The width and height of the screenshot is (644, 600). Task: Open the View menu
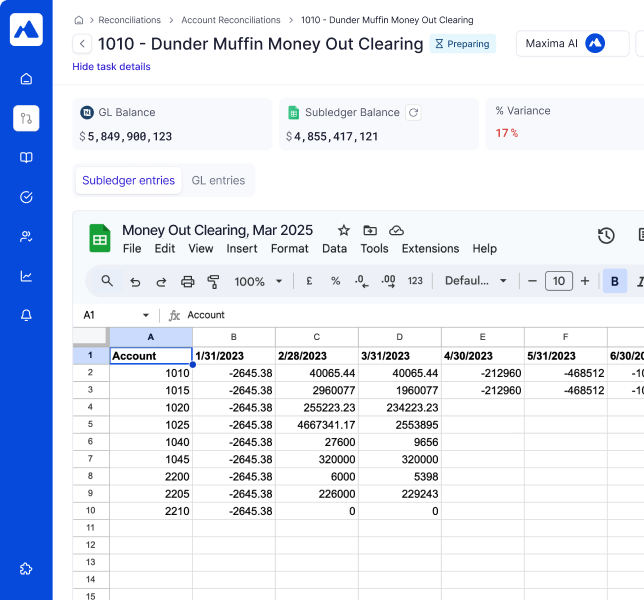tap(201, 248)
